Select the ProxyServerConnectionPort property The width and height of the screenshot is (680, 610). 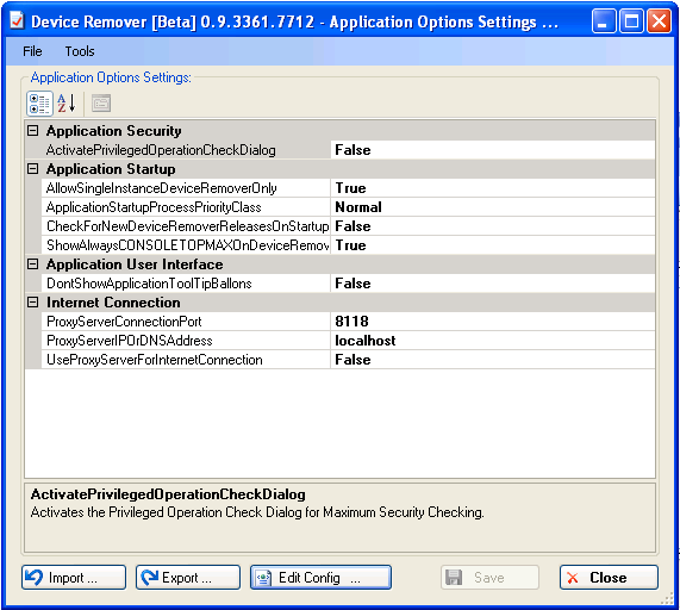pyautogui.click(x=186, y=321)
